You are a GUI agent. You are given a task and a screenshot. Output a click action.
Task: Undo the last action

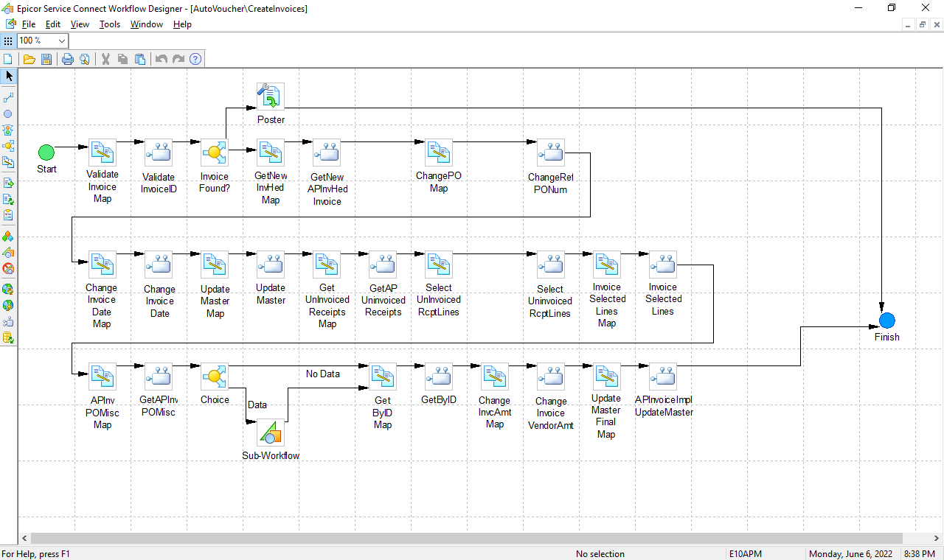click(x=161, y=59)
